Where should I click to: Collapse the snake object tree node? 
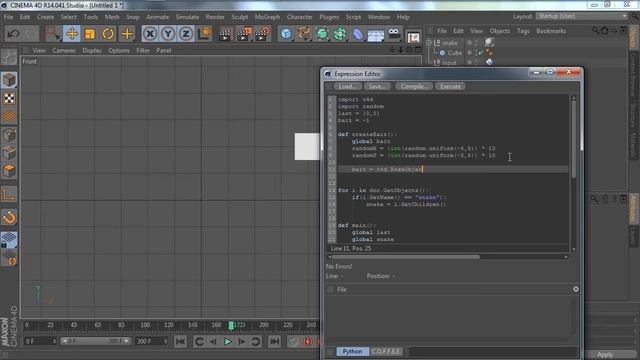coord(429,43)
